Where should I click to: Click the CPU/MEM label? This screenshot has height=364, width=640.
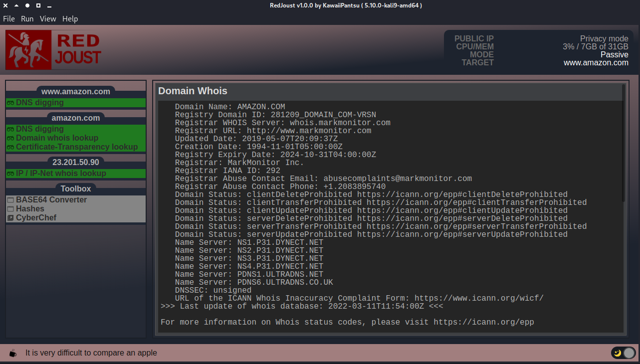pos(474,47)
